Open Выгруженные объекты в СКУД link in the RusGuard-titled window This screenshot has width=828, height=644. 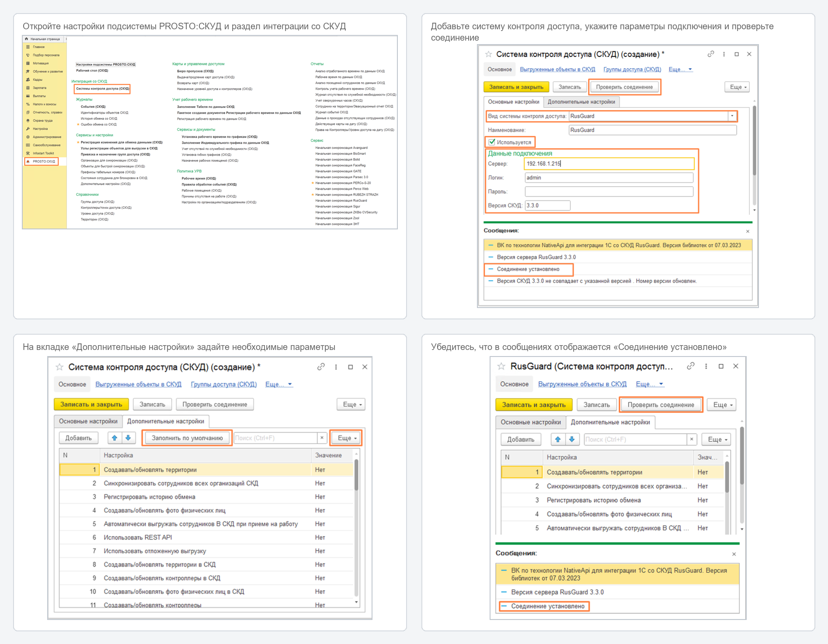582,384
